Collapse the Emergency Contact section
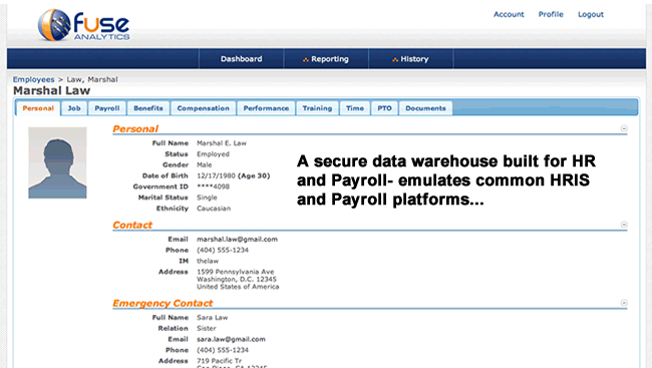Viewport: 652px width, 368px height. coord(624,303)
